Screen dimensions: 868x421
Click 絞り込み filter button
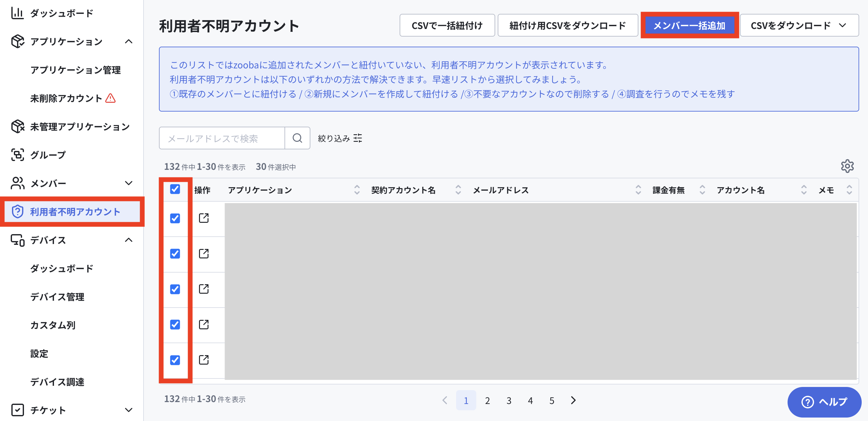tap(340, 138)
